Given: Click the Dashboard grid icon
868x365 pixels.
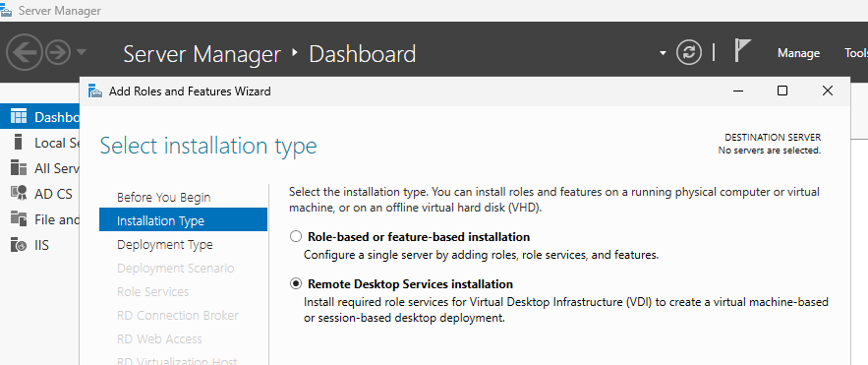Looking at the screenshot, I should pos(19,117).
